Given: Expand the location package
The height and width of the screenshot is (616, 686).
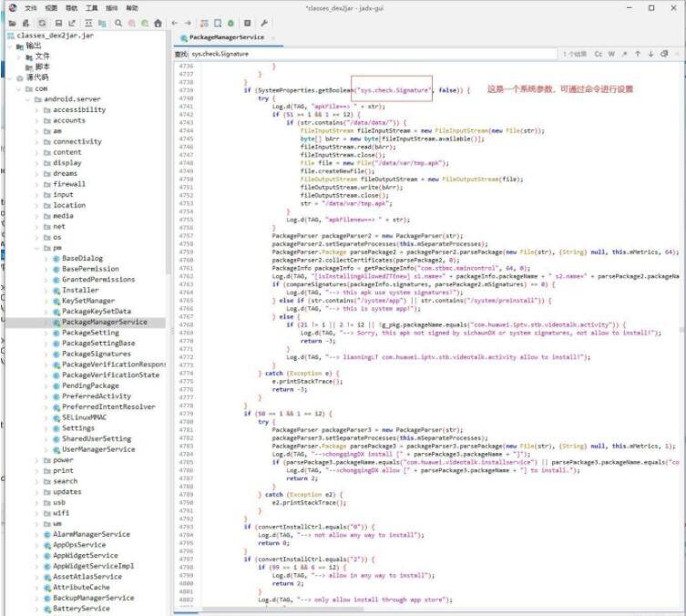Looking at the screenshot, I should pyautogui.click(x=37, y=205).
